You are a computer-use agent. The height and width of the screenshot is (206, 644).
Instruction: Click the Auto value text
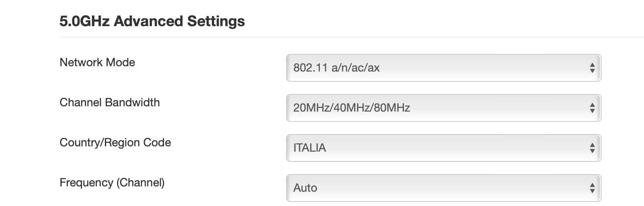305,188
